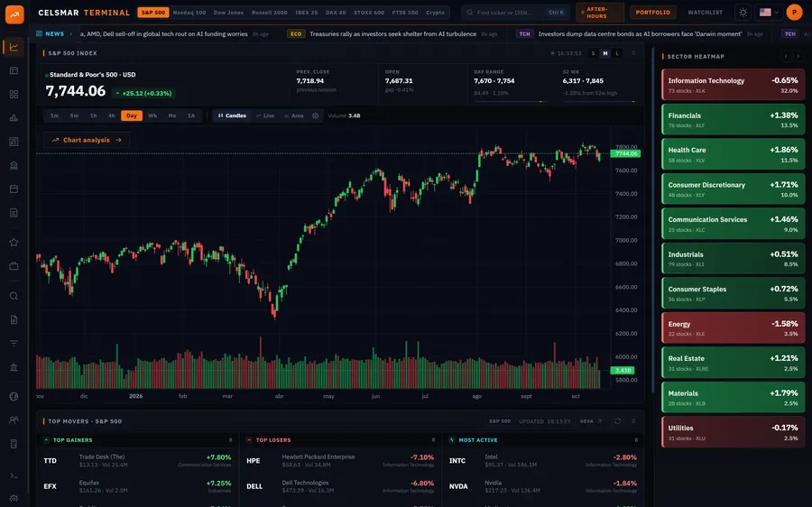Switch to the Dow Jones tab
812x507 pixels.
tap(228, 13)
